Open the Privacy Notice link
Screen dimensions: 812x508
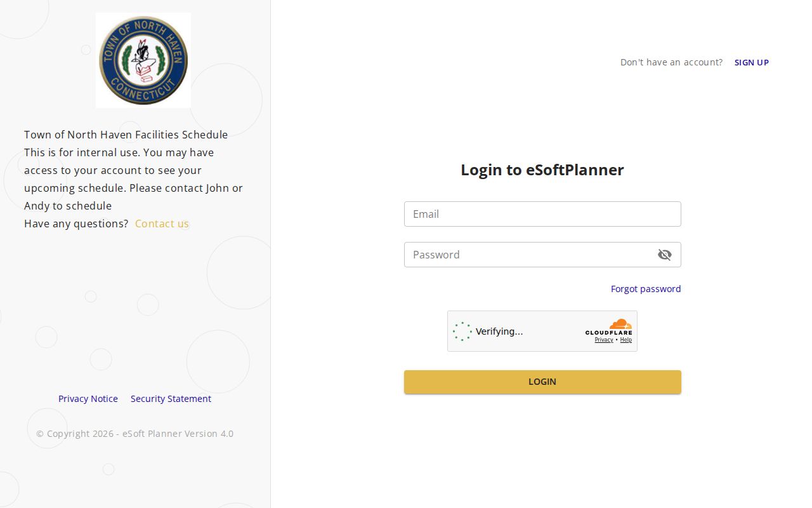click(88, 399)
